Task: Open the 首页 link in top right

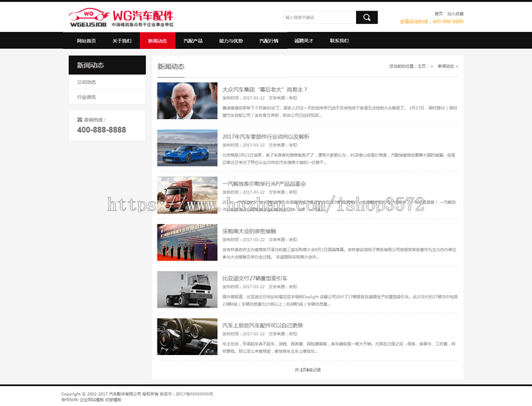Action: [x=438, y=14]
